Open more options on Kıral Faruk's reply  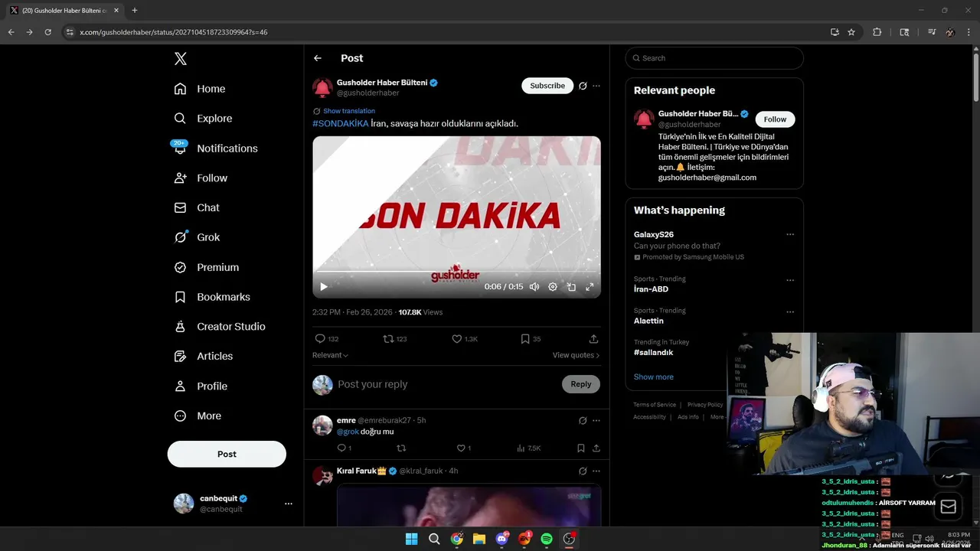(x=596, y=471)
